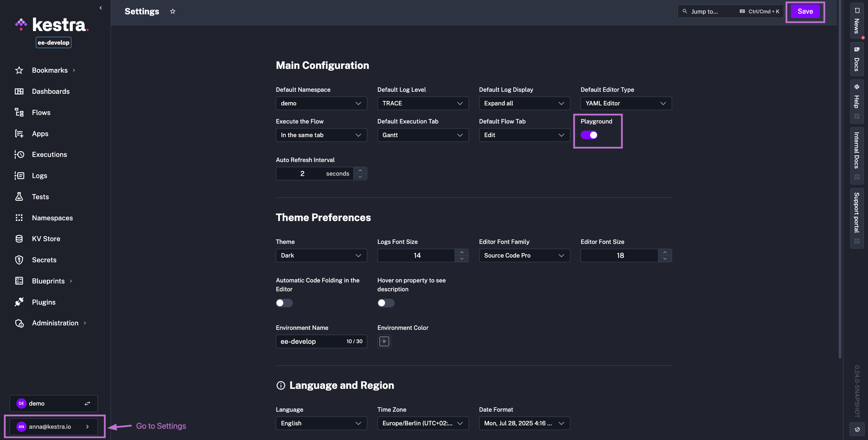The height and width of the screenshot is (440, 868).
Task: Expand the Administration menu
Action: point(55,323)
